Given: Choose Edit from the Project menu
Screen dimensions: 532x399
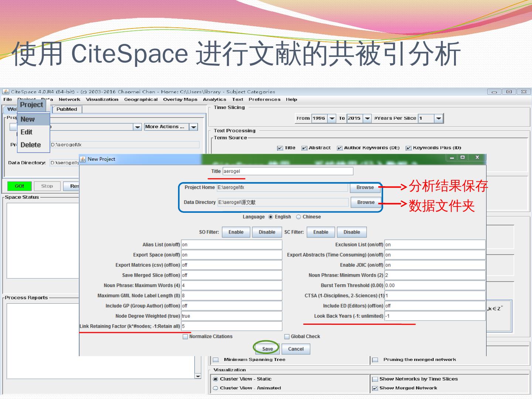Looking at the screenshot, I should [x=34, y=132].
